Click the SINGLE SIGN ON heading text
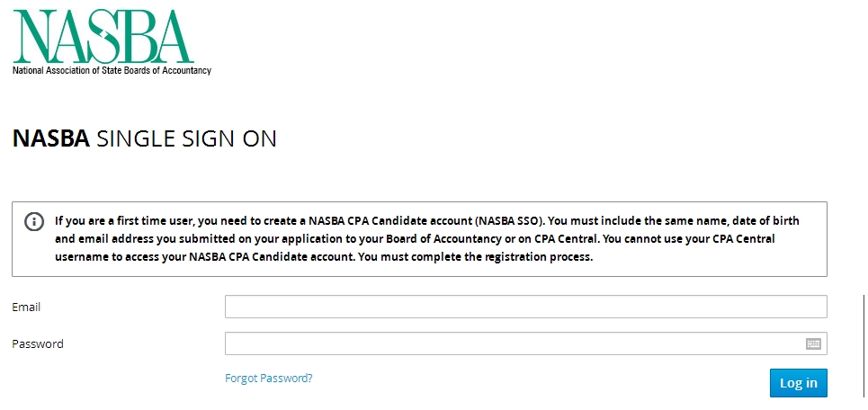The width and height of the screenshot is (868, 410). (x=186, y=138)
